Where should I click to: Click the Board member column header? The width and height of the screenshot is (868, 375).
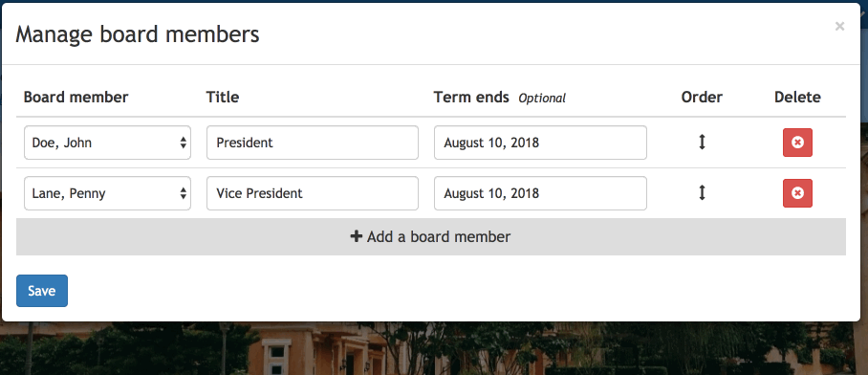(76, 97)
